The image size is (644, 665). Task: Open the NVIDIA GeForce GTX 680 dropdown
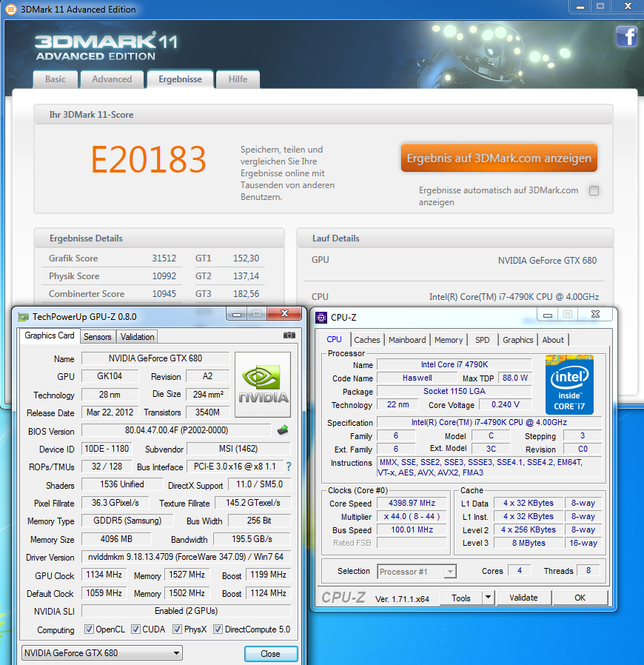pos(101,653)
